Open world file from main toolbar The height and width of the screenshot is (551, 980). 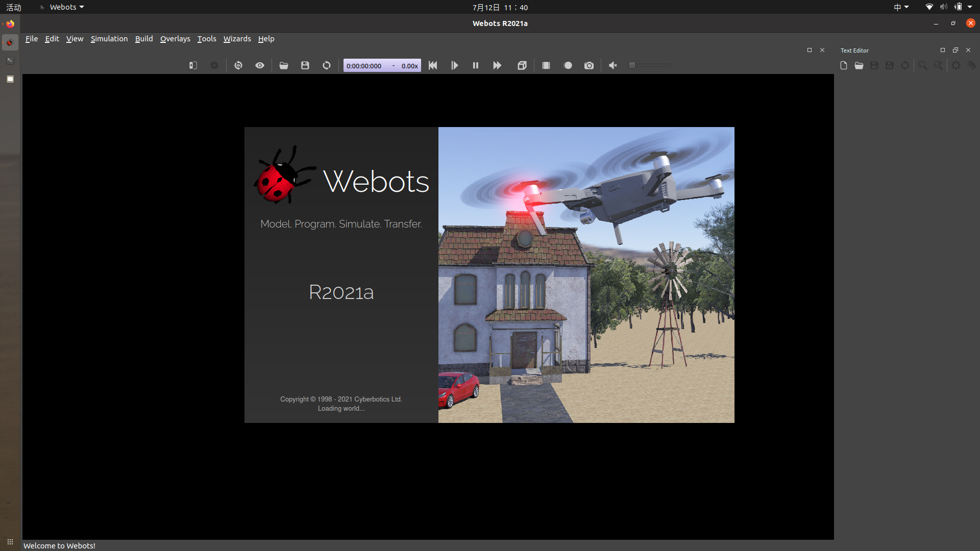(x=284, y=65)
